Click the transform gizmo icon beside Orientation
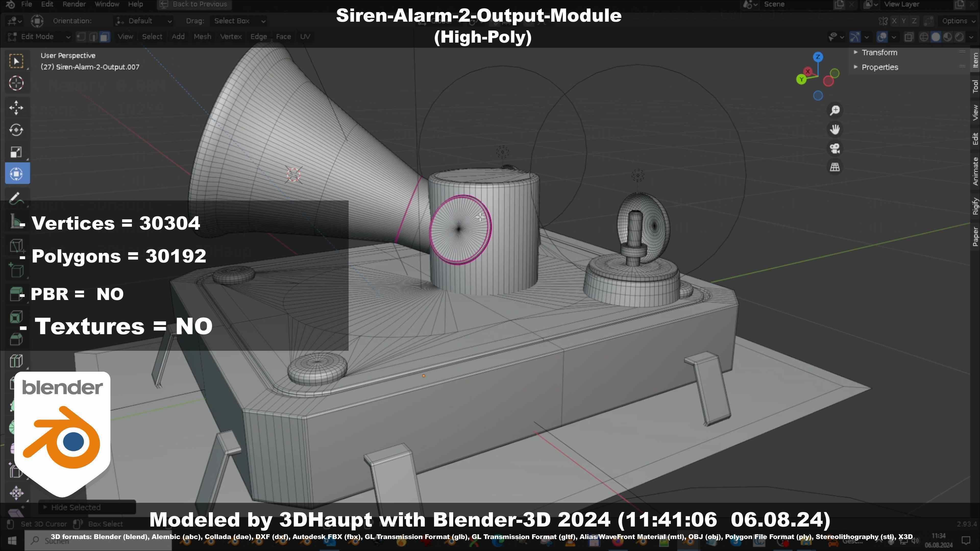Screen dimensions: 980x551 tap(37, 21)
